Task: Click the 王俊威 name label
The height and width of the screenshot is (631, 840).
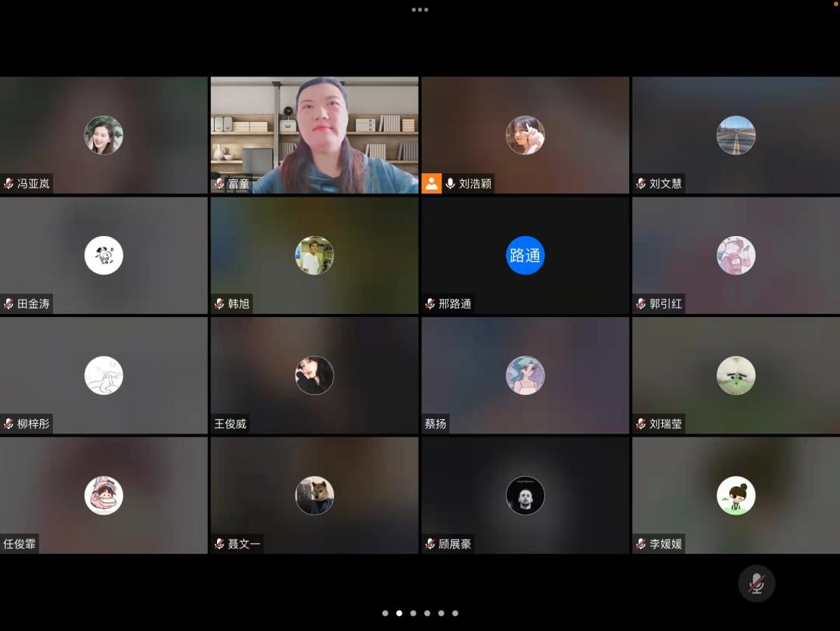Action: (231, 424)
